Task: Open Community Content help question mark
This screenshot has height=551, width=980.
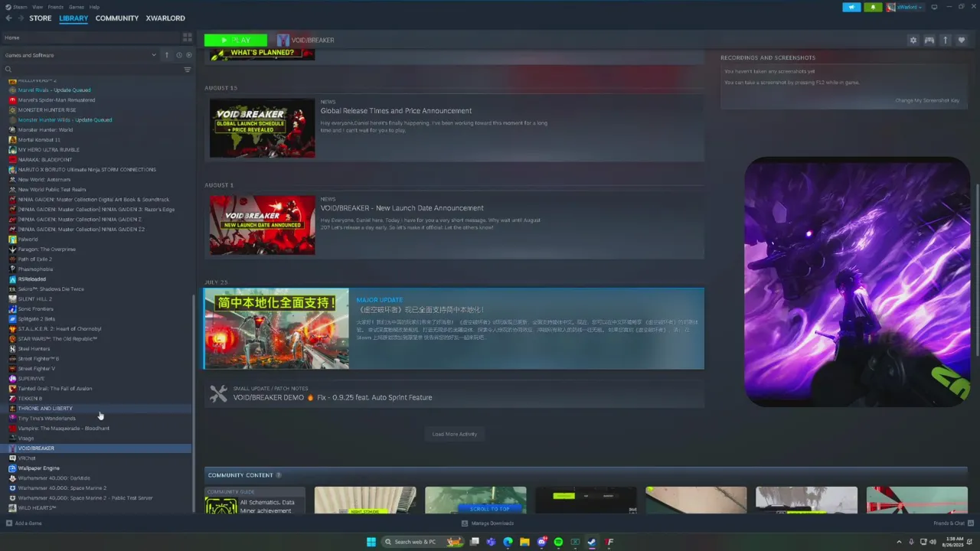Action: click(x=278, y=475)
